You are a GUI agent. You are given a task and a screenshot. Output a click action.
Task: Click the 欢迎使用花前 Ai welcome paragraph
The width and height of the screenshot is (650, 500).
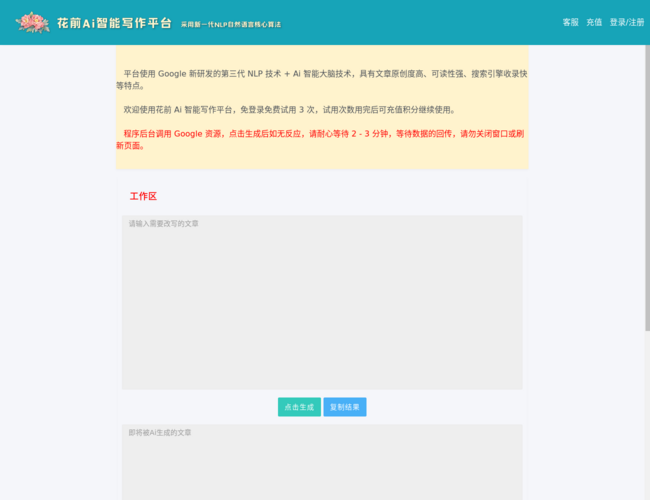click(x=289, y=110)
